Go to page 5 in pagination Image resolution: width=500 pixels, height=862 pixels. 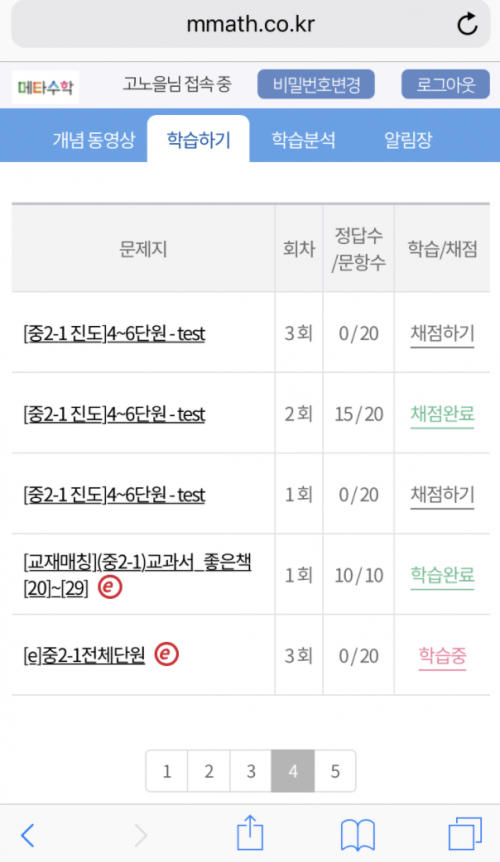click(335, 771)
